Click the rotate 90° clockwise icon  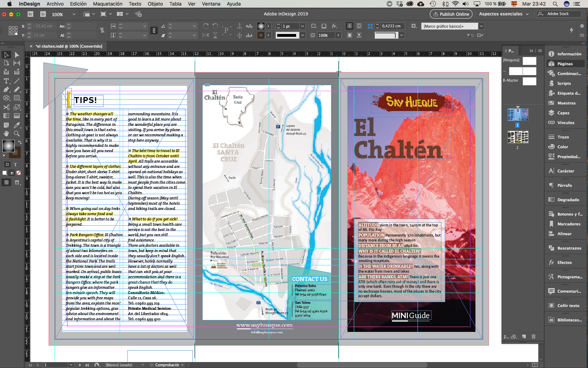(206, 26)
